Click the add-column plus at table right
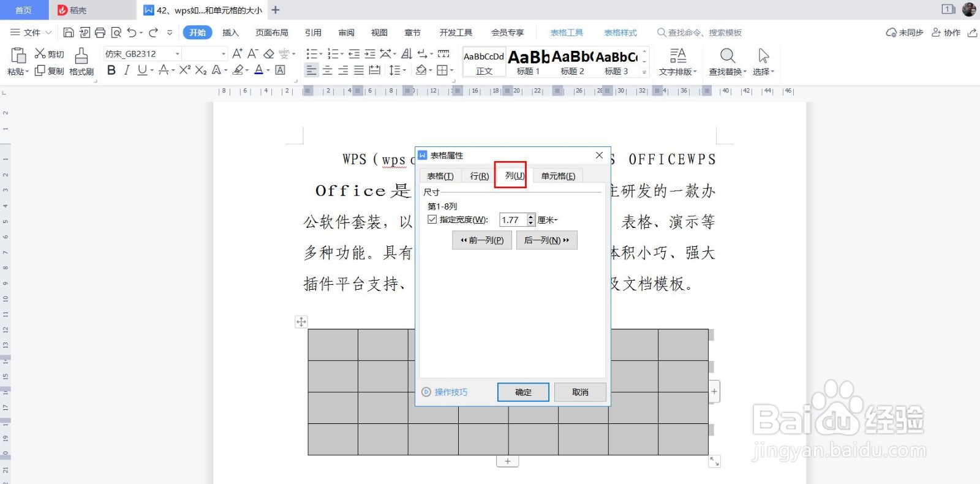 (x=714, y=391)
